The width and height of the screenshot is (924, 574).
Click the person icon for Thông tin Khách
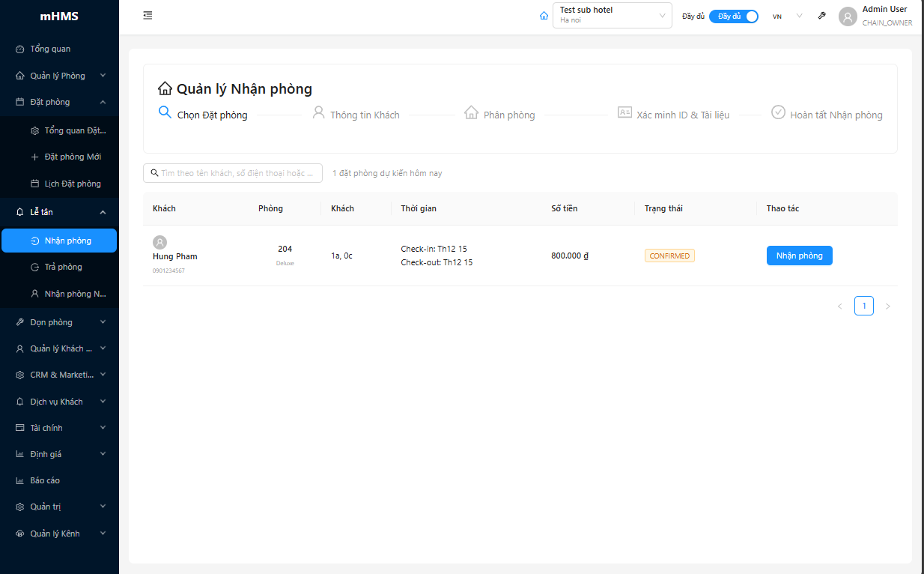[x=318, y=112]
